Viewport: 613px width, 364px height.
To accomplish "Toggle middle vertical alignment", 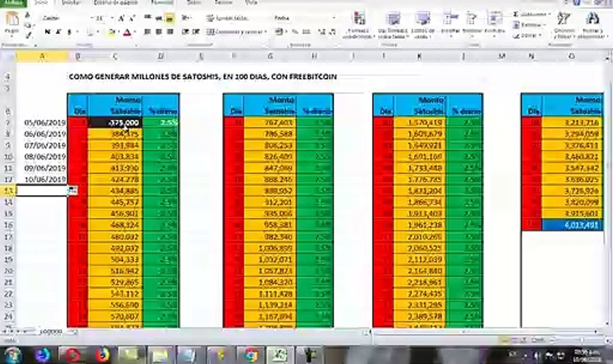I will [158, 18].
